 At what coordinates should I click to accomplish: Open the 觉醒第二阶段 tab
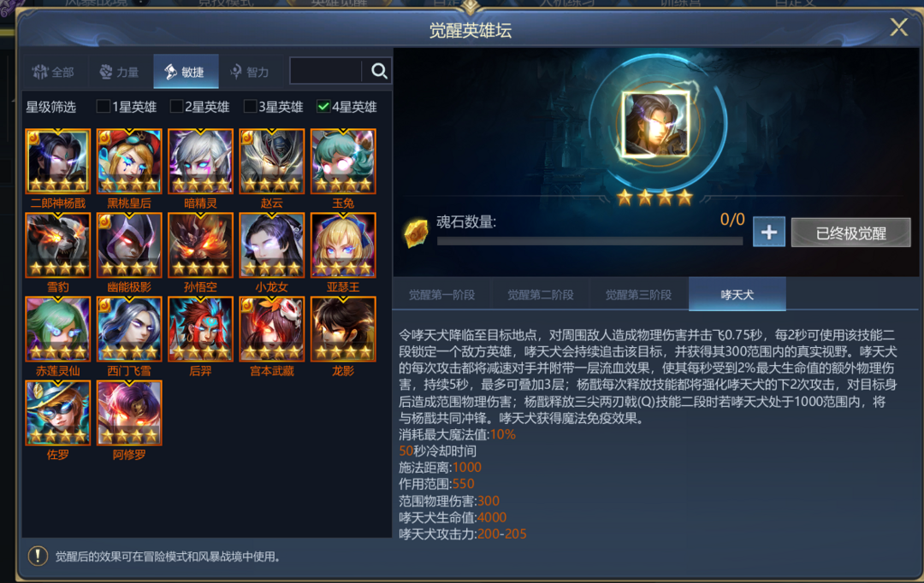point(541,294)
